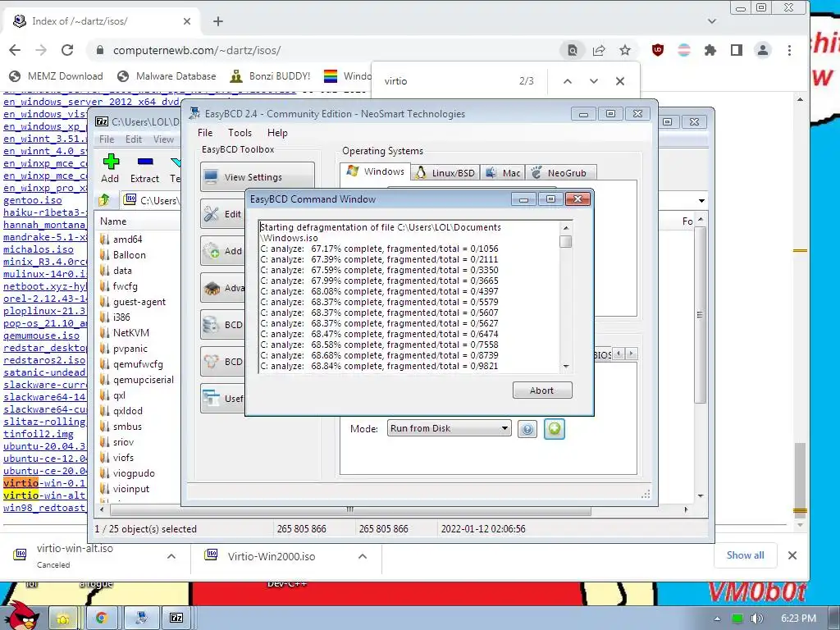Open Malware Database bookmark

pyautogui.click(x=167, y=76)
